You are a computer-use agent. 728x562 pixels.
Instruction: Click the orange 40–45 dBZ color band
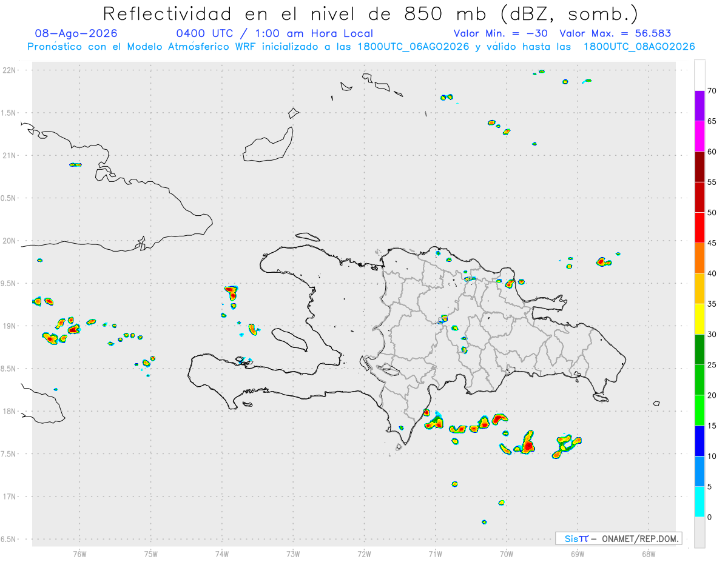point(699,258)
